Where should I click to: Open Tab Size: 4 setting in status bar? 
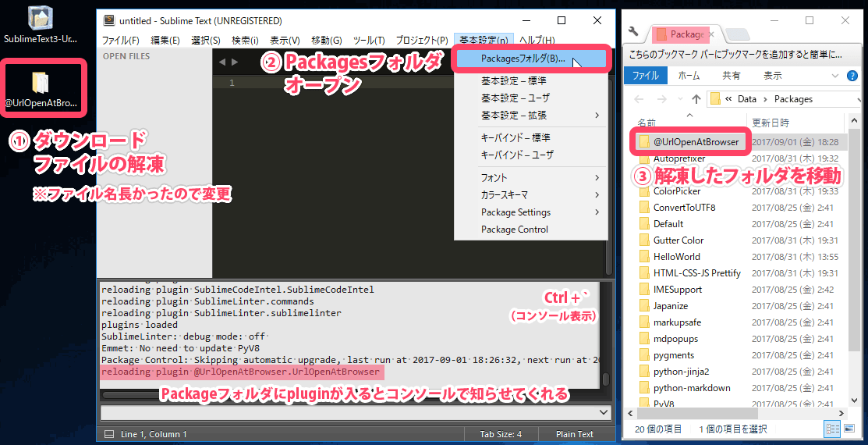[501, 435]
